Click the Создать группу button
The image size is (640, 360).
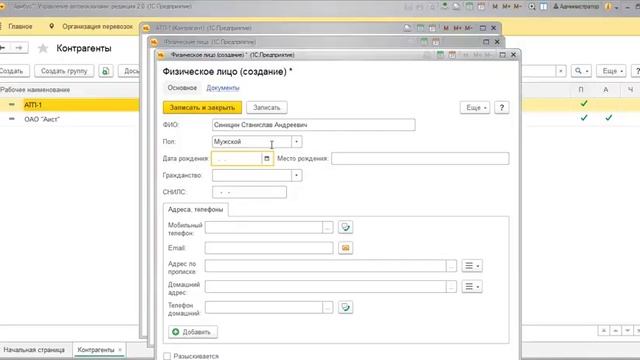pyautogui.click(x=64, y=71)
